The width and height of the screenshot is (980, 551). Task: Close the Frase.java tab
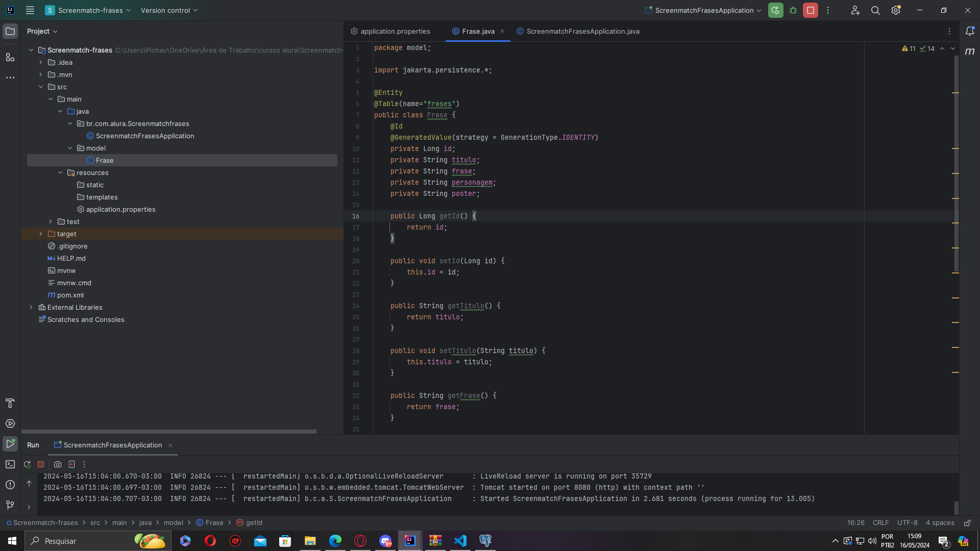(x=502, y=31)
